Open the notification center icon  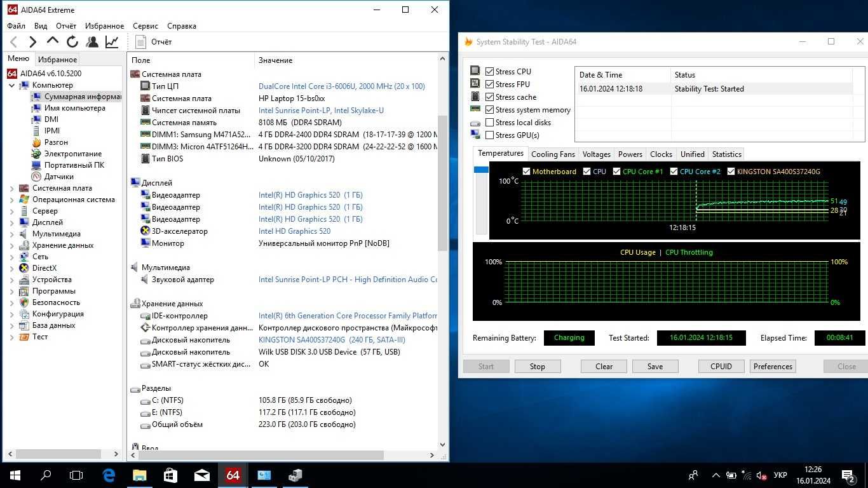[x=848, y=475]
